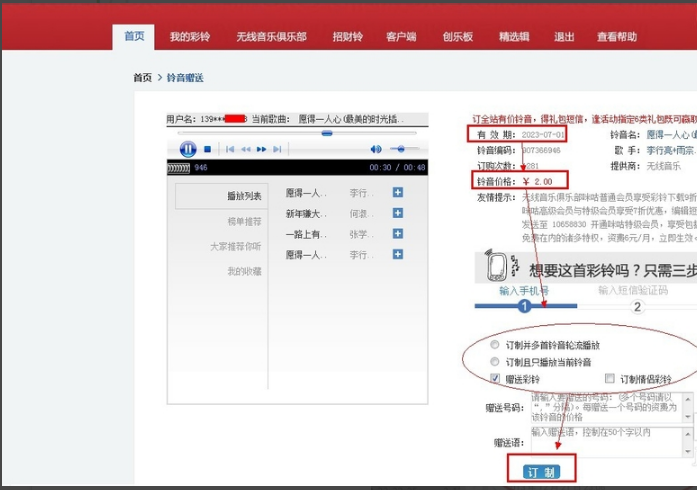Click 退出 to log out
The image size is (697, 490).
click(x=564, y=36)
